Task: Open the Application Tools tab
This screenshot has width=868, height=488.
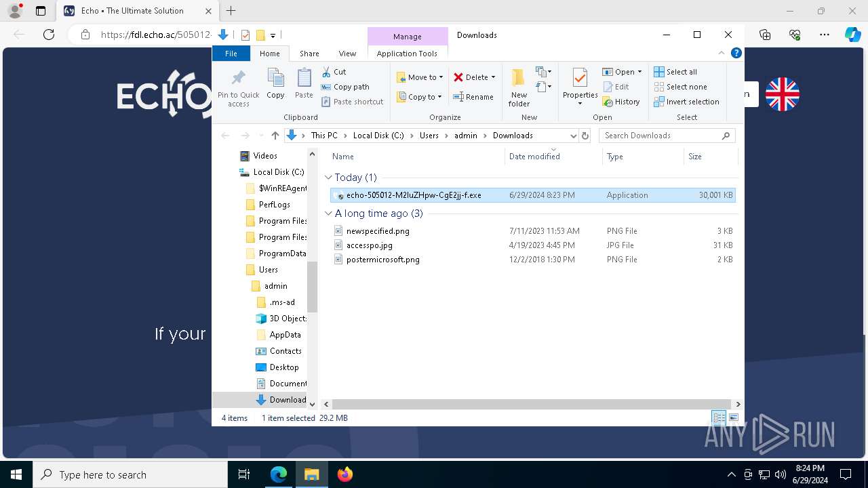Action: coord(407,54)
